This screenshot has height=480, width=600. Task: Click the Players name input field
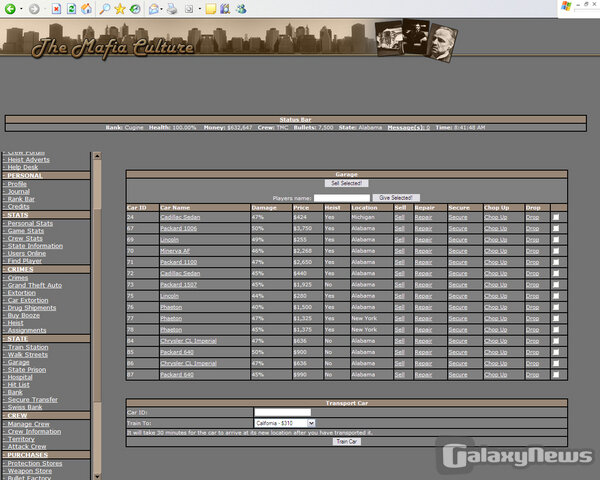click(343, 198)
